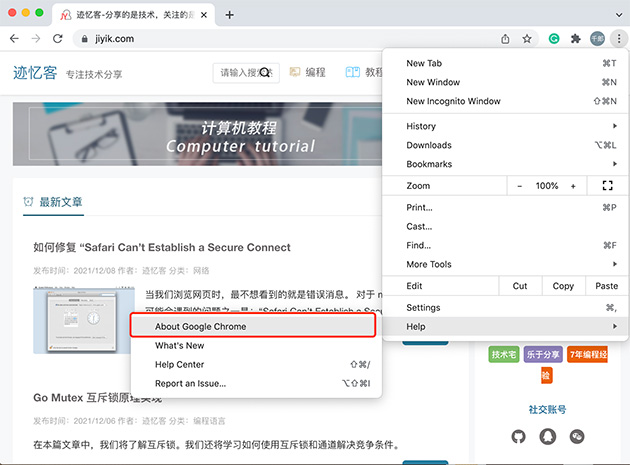Select Print... menu item
Viewport: 630px width, 465px height.
point(505,207)
